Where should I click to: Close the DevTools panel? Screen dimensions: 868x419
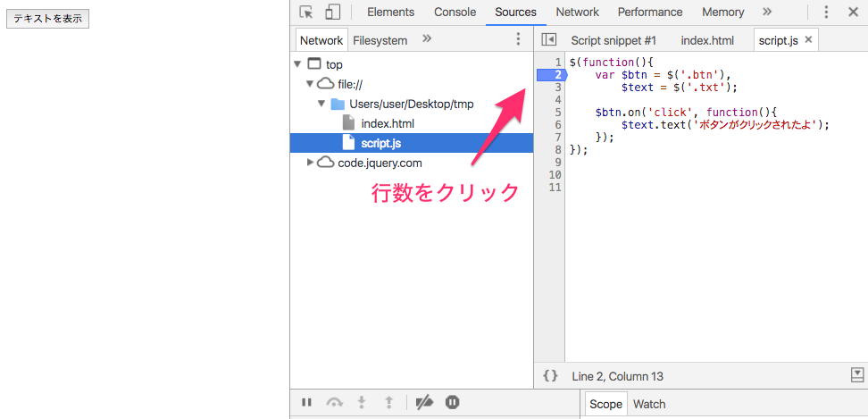coord(853,13)
